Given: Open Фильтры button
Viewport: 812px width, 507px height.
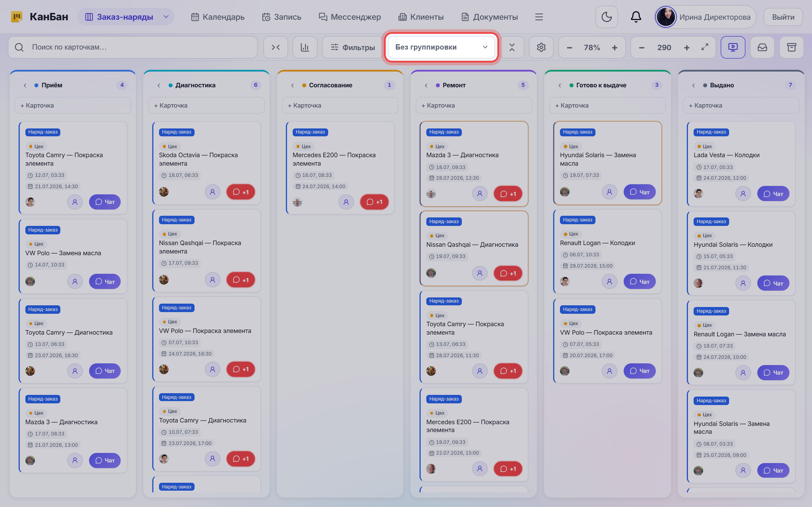Looking at the screenshot, I should [x=353, y=47].
